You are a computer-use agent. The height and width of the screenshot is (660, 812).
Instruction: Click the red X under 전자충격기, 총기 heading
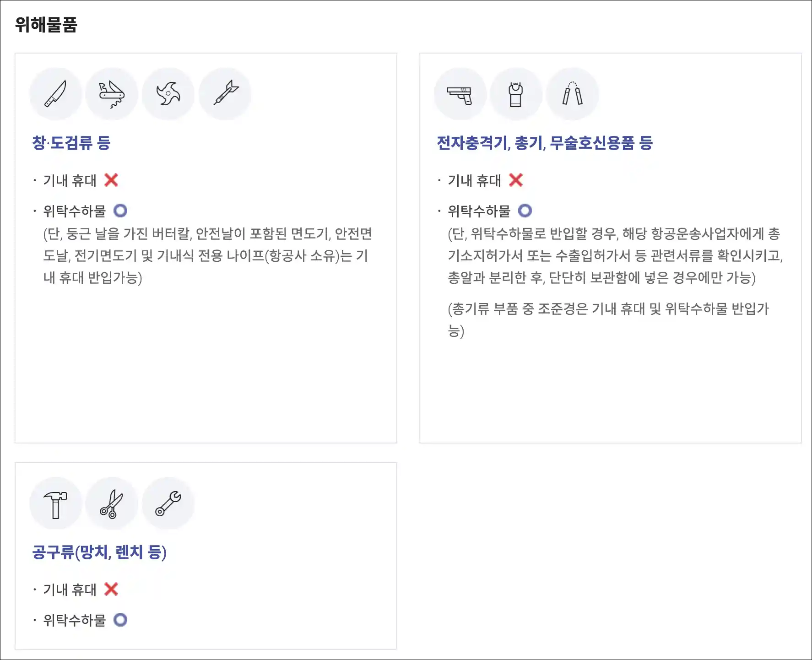(516, 180)
